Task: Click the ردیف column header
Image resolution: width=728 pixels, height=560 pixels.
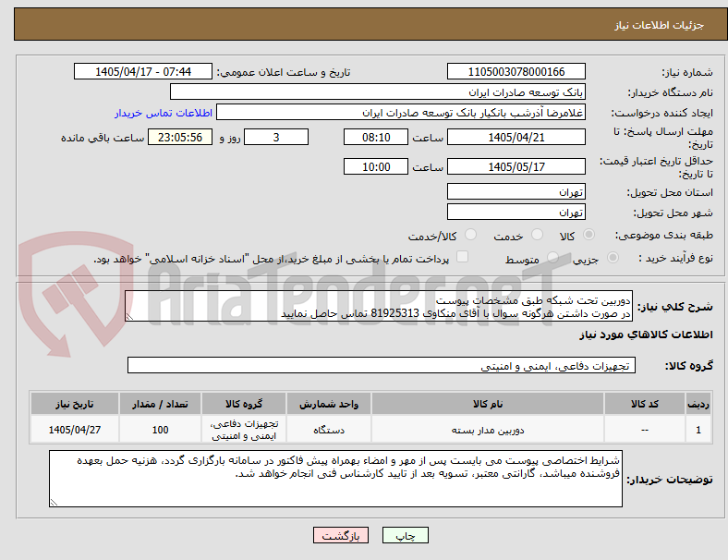Action: [x=698, y=404]
